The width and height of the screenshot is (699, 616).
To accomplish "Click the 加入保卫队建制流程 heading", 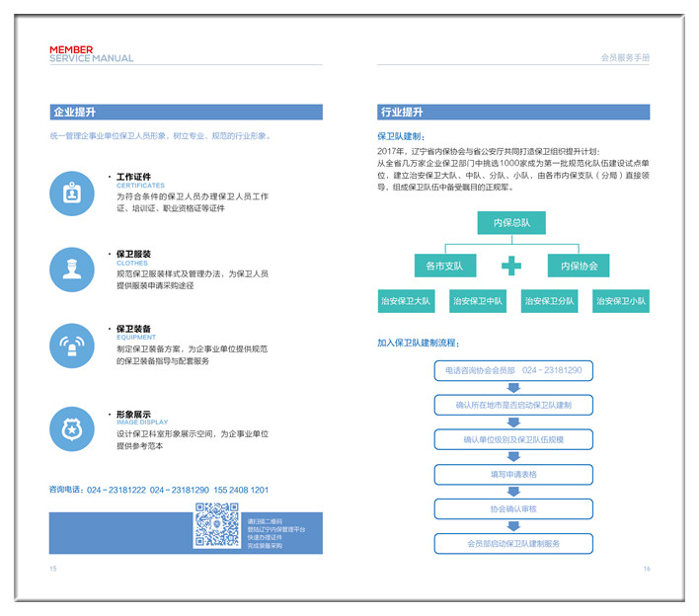I will click(419, 344).
